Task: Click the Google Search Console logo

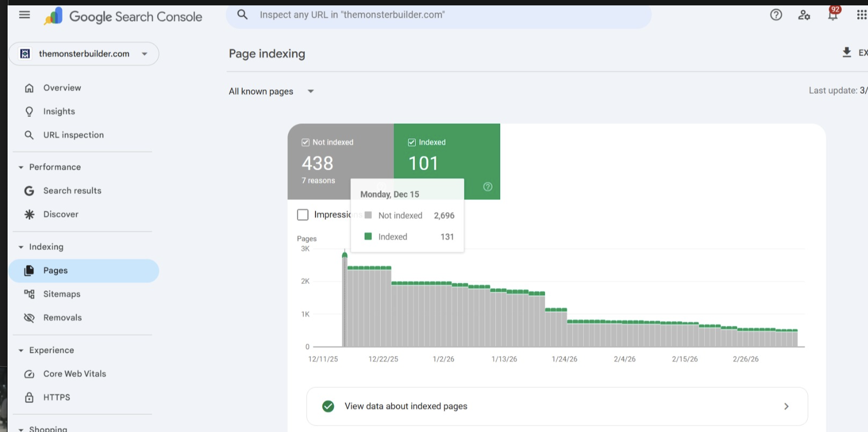Action: [123, 17]
